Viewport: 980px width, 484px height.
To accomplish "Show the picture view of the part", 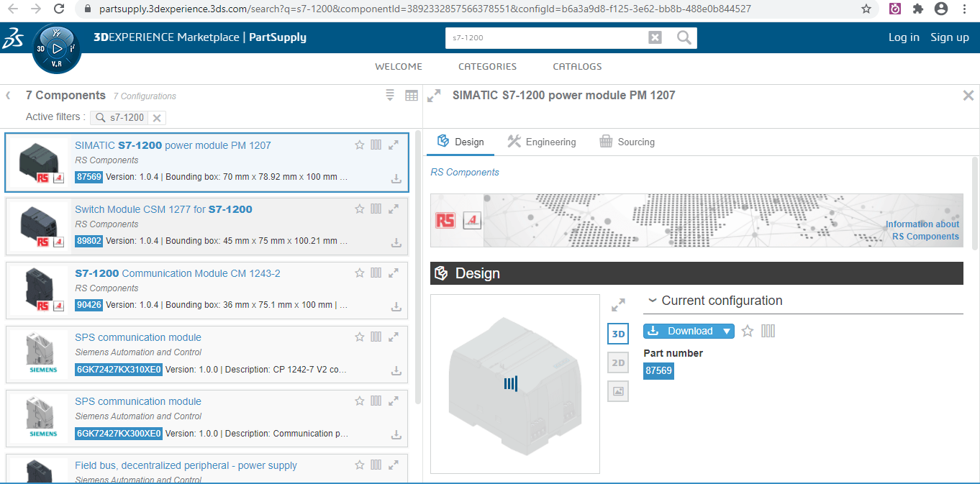I will click(618, 391).
